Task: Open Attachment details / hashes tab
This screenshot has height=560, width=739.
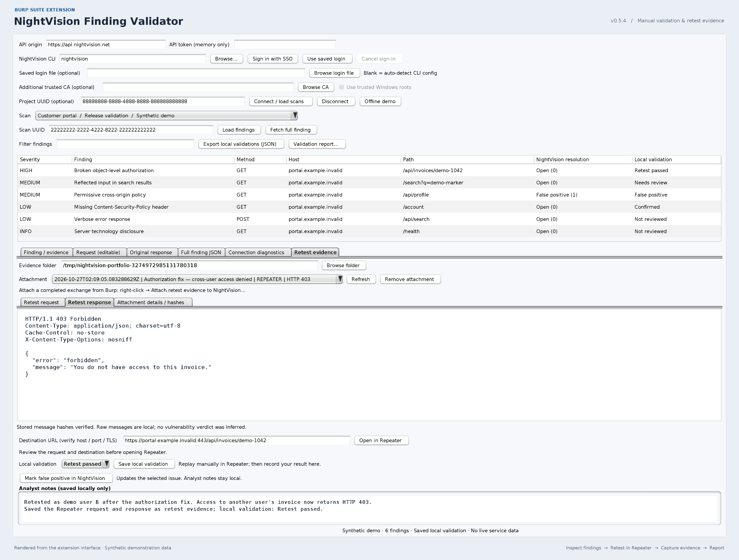Action: click(153, 302)
